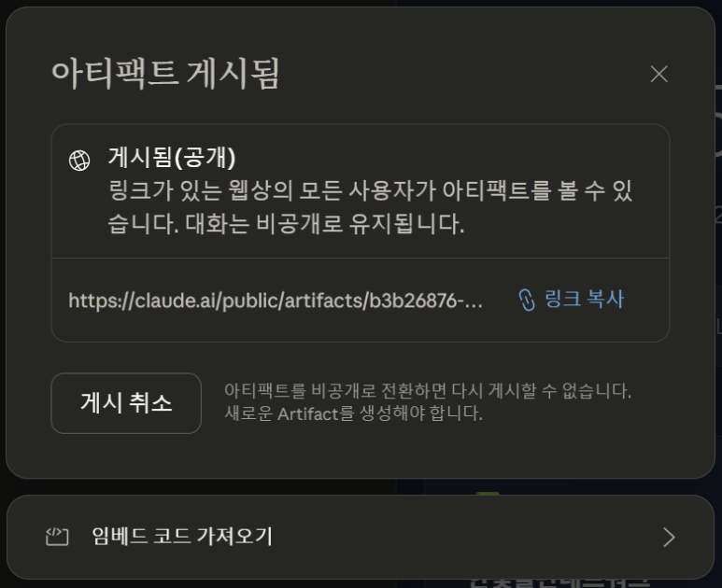Click the 대화는 비공개로 유지됩니다 sentence
The image size is (722, 588).
coord(325,224)
